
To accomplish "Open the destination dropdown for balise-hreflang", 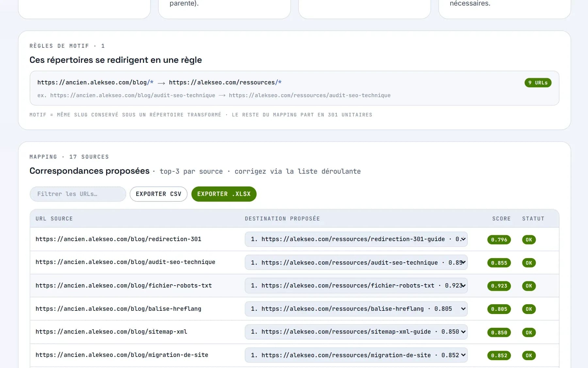I will point(356,309).
